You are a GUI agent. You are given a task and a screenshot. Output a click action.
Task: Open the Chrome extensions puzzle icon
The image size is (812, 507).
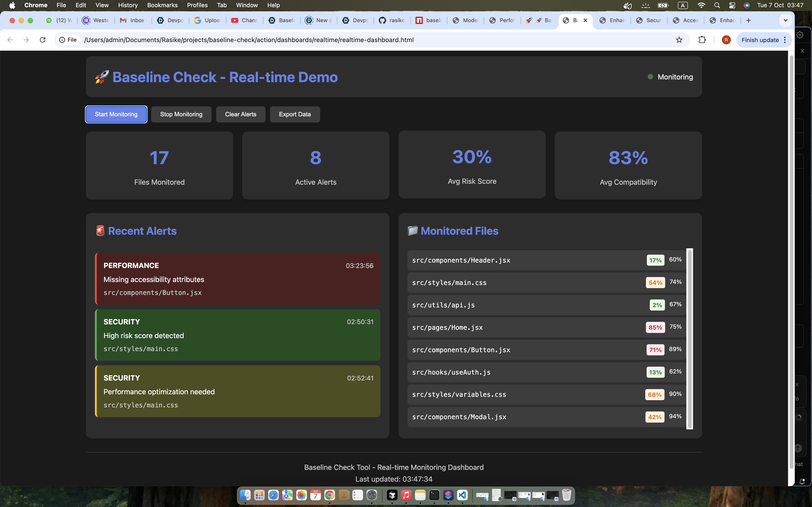tap(702, 40)
